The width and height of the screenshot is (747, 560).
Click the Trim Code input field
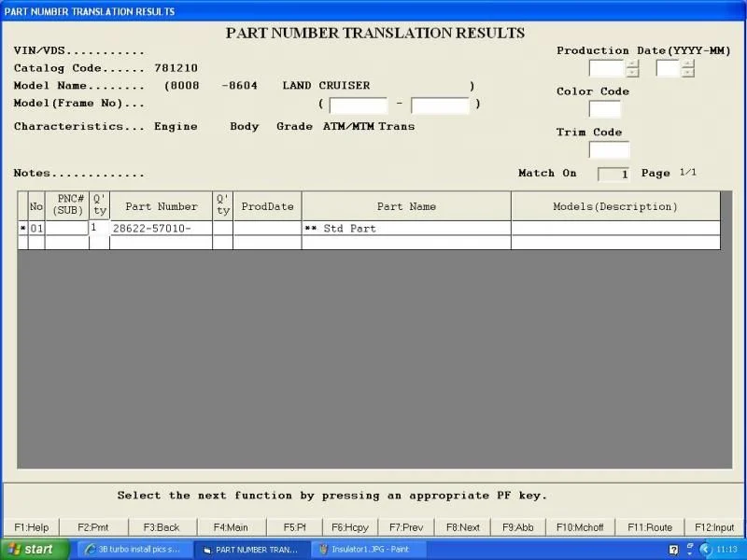(x=610, y=149)
